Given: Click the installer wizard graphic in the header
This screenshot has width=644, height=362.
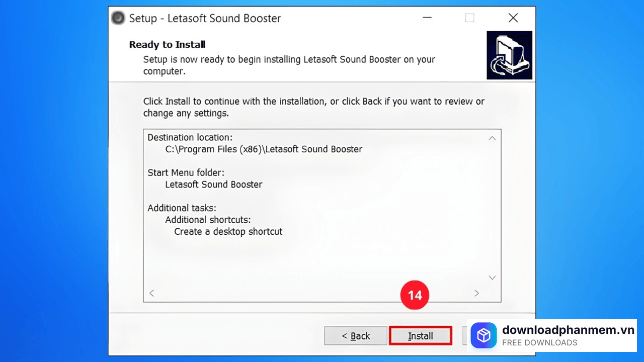Looking at the screenshot, I should point(509,55).
